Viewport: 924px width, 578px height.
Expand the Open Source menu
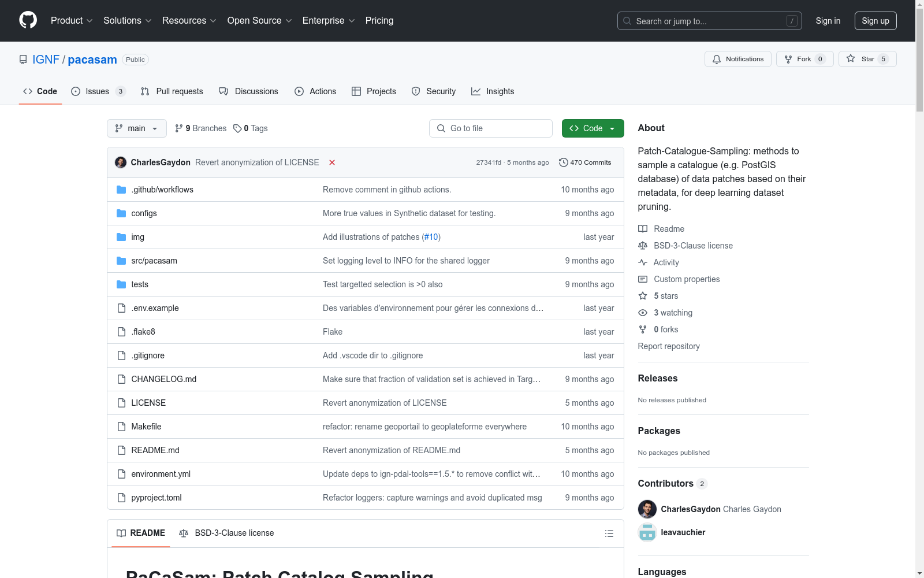[x=260, y=21]
